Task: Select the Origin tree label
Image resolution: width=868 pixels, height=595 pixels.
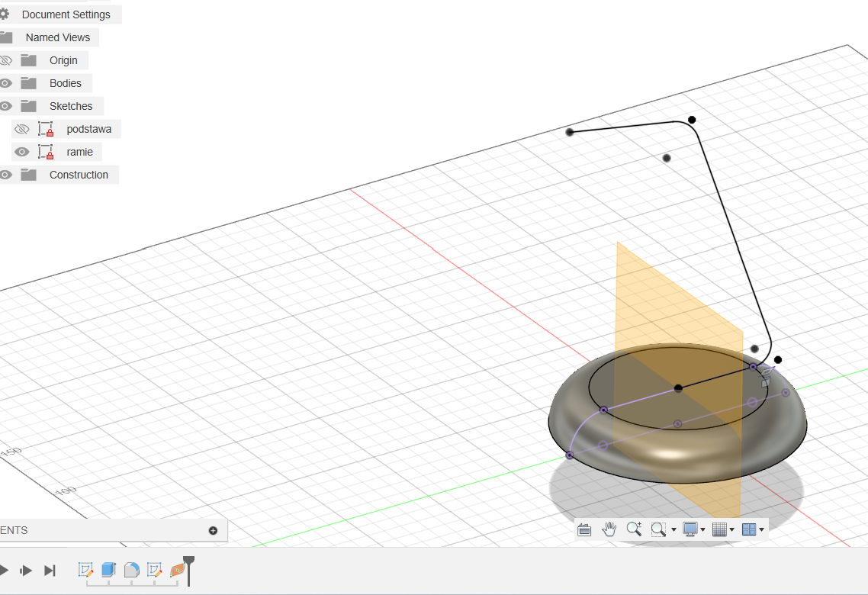Action: click(63, 60)
